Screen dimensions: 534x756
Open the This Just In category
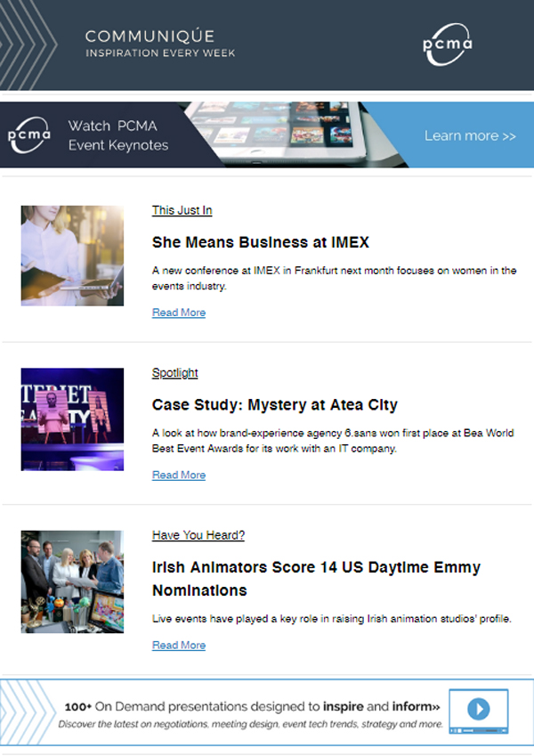(x=182, y=210)
